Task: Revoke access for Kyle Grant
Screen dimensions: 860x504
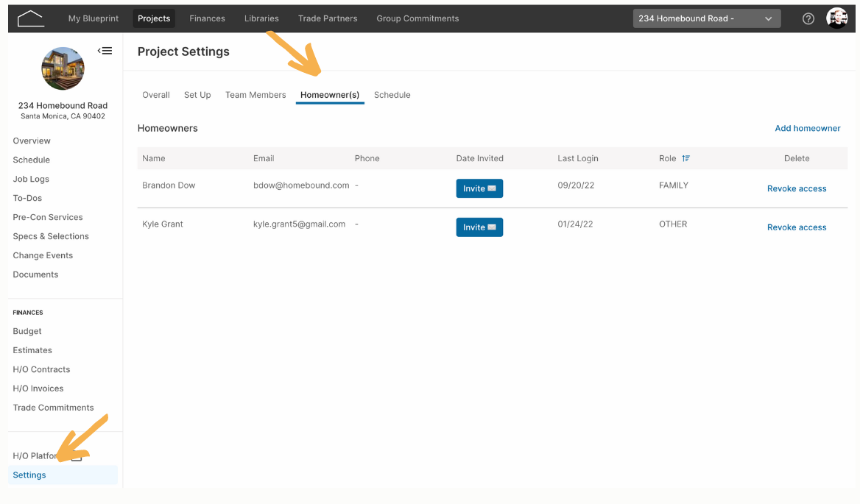Action: tap(797, 227)
